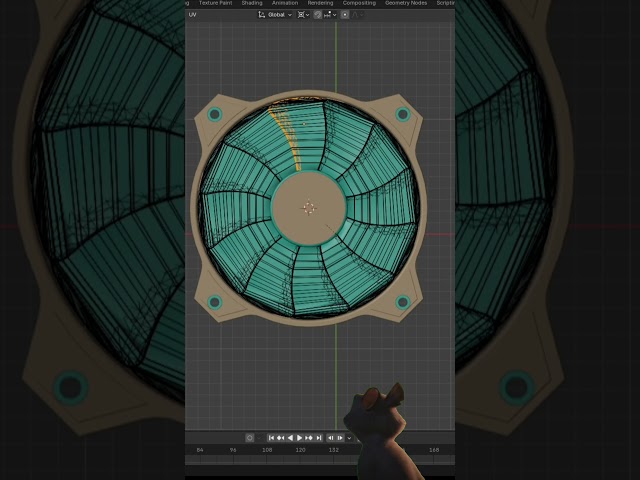Click the top-right teal mounting hole
640x480 pixels.
click(x=403, y=114)
